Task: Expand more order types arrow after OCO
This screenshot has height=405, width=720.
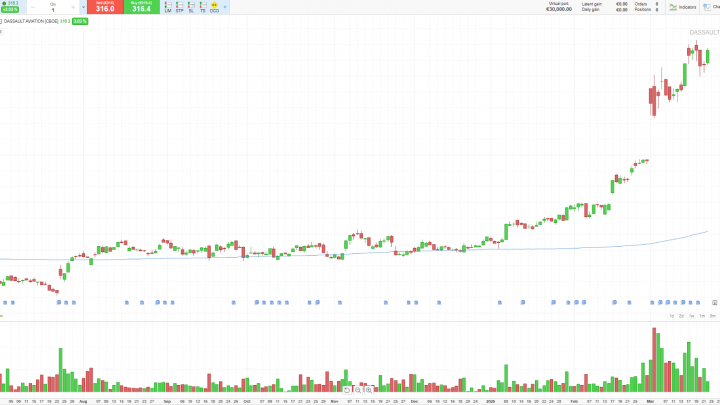Action: (x=224, y=7)
